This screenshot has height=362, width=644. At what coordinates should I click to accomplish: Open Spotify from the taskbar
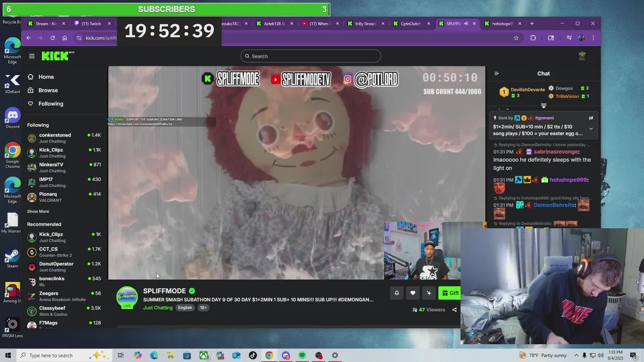point(302,355)
